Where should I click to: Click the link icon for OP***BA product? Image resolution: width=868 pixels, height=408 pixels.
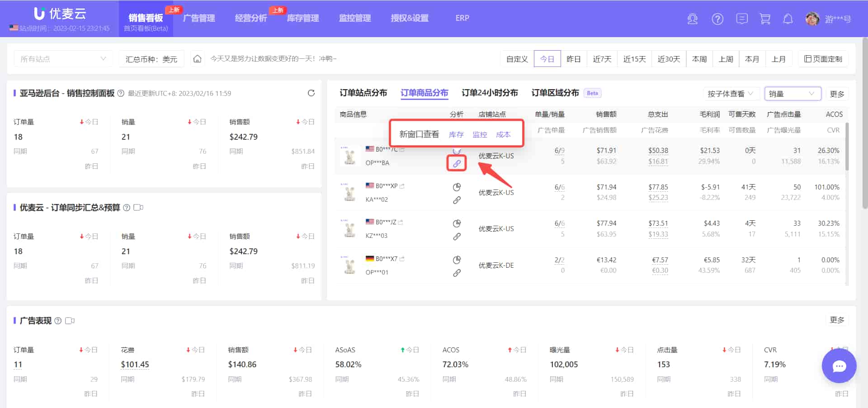pos(457,163)
